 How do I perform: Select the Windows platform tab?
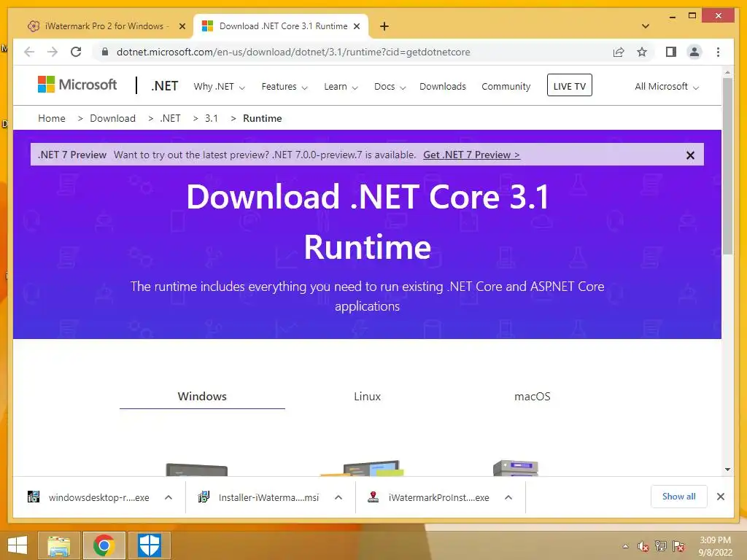(202, 396)
